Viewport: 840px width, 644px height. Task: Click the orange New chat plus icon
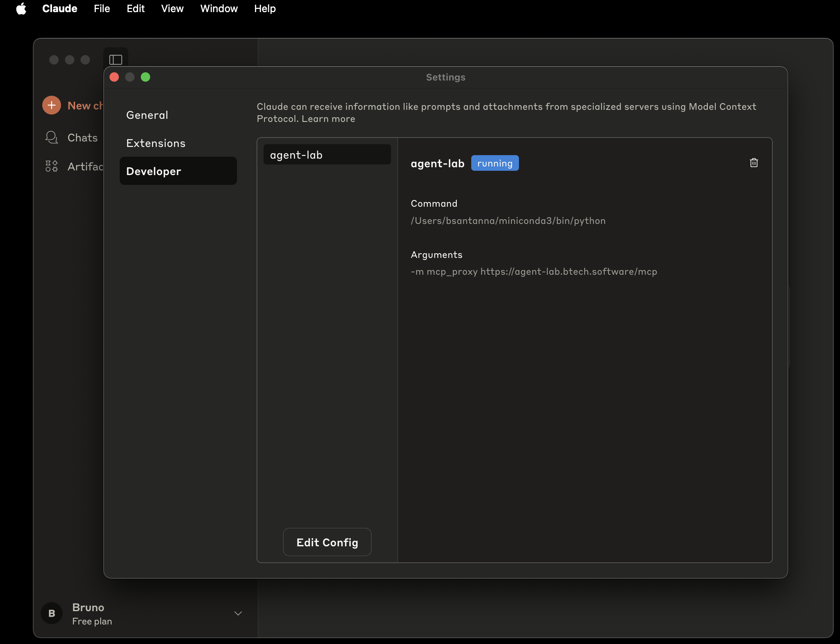[x=52, y=105]
